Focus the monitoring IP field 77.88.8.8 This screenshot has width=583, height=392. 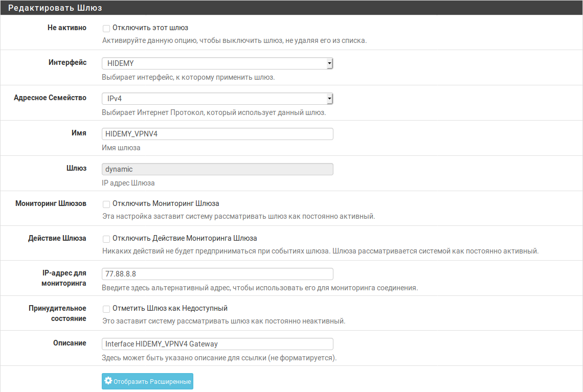click(x=217, y=274)
